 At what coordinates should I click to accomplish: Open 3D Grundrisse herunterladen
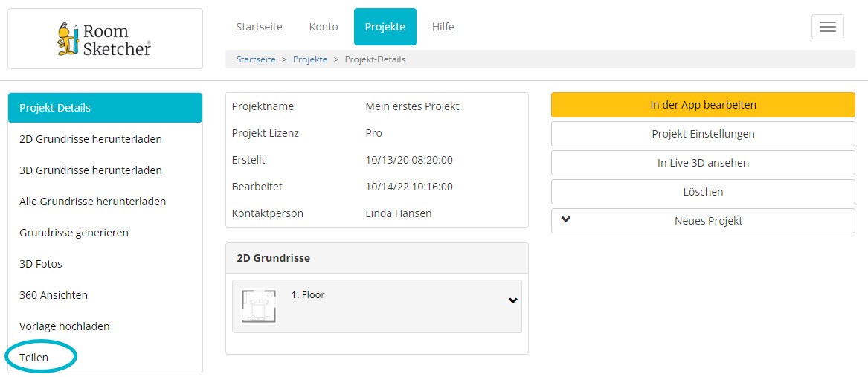pos(105,170)
